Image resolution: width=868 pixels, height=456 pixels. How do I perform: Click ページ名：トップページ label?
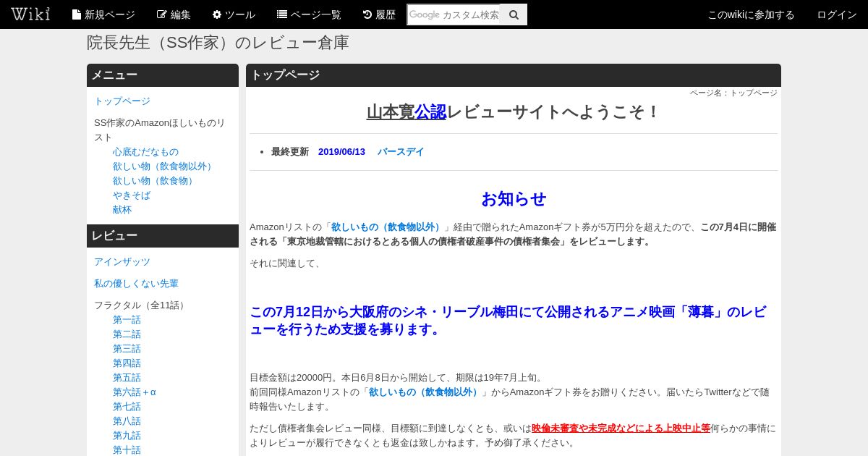[x=733, y=93]
